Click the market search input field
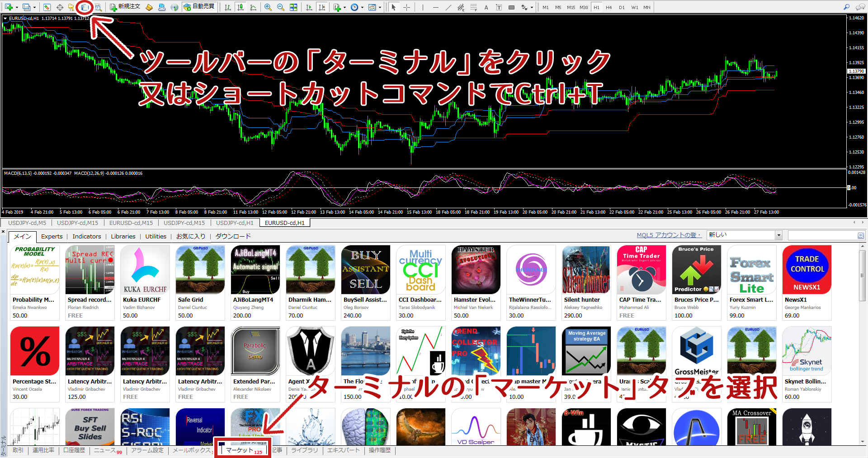 click(x=823, y=235)
